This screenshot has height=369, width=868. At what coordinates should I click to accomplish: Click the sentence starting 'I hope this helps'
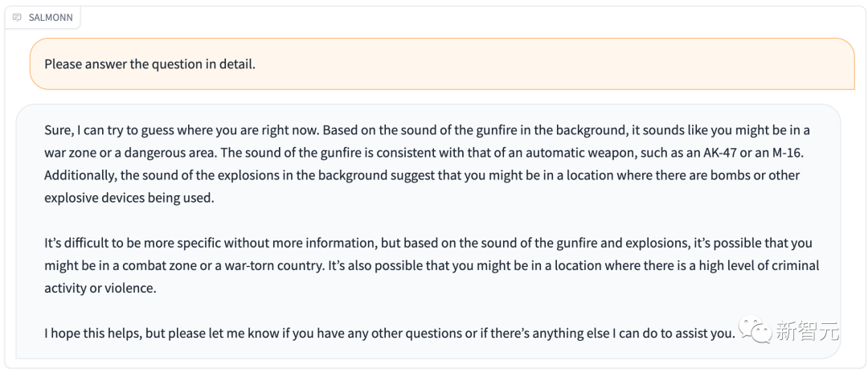click(391, 334)
